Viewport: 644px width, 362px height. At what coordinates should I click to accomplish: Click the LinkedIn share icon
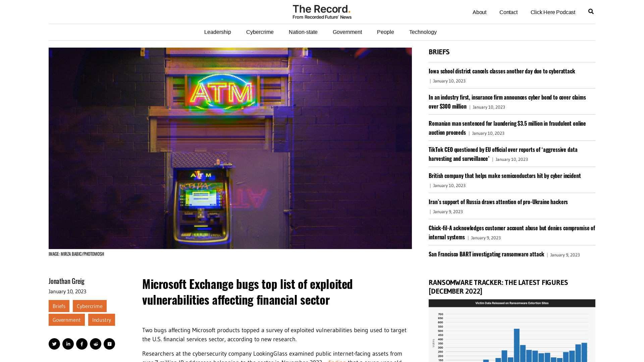pyautogui.click(x=68, y=344)
